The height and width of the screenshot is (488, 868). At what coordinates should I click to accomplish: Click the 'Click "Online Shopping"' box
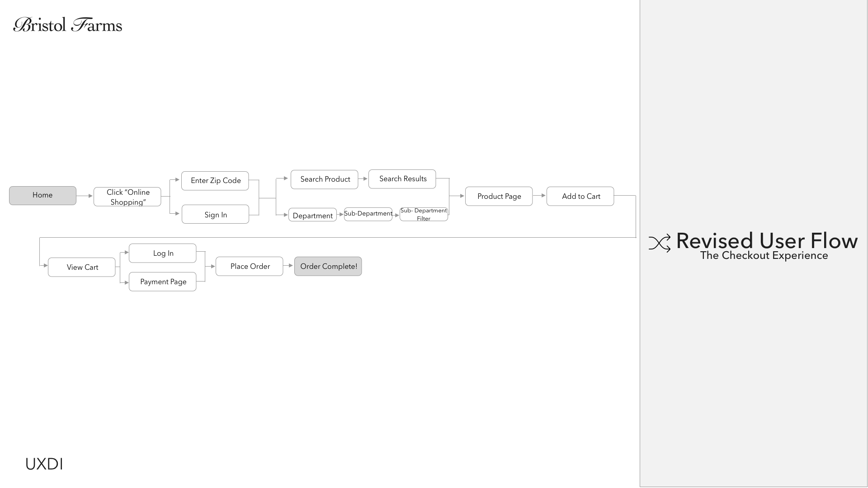127,197
